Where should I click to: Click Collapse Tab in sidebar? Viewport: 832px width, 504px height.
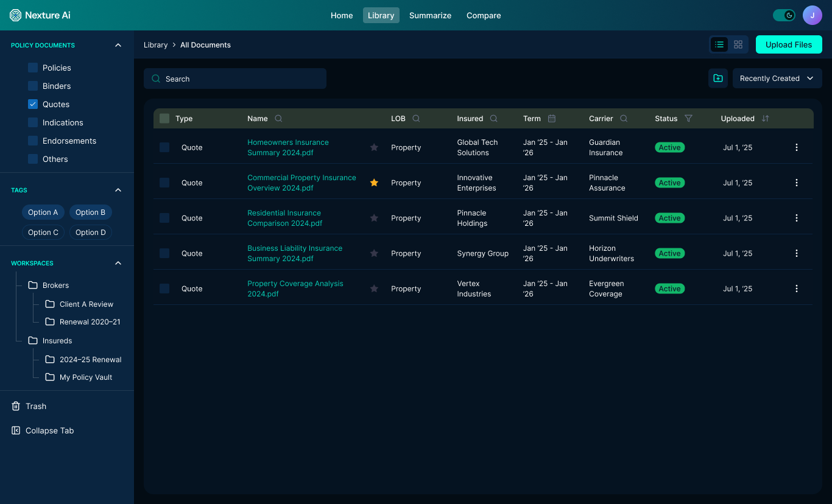43,430
